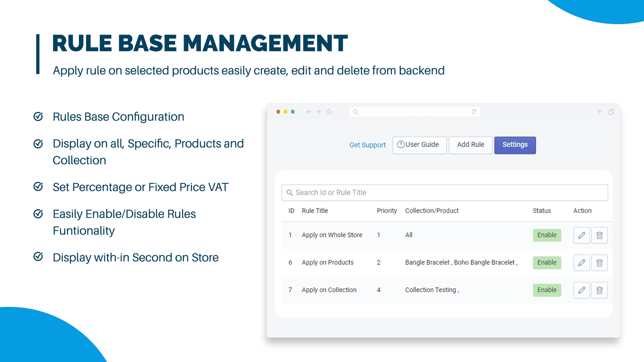Open a new browser tab plus icon

click(x=599, y=112)
